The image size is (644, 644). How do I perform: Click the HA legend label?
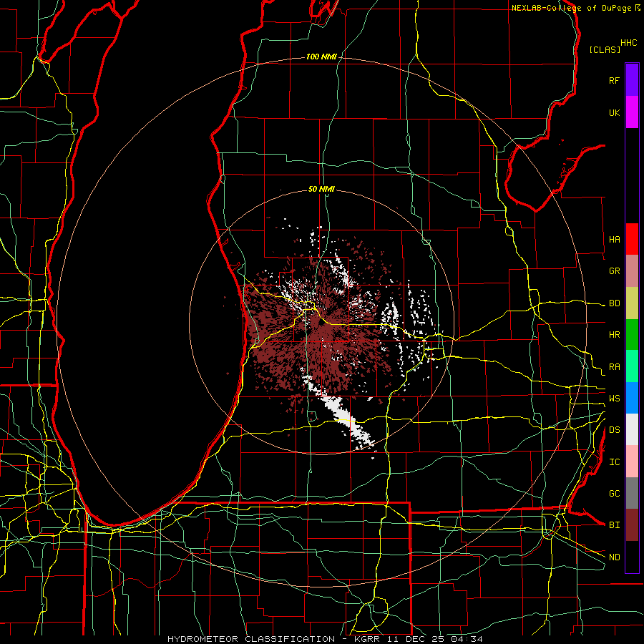pyautogui.click(x=614, y=239)
